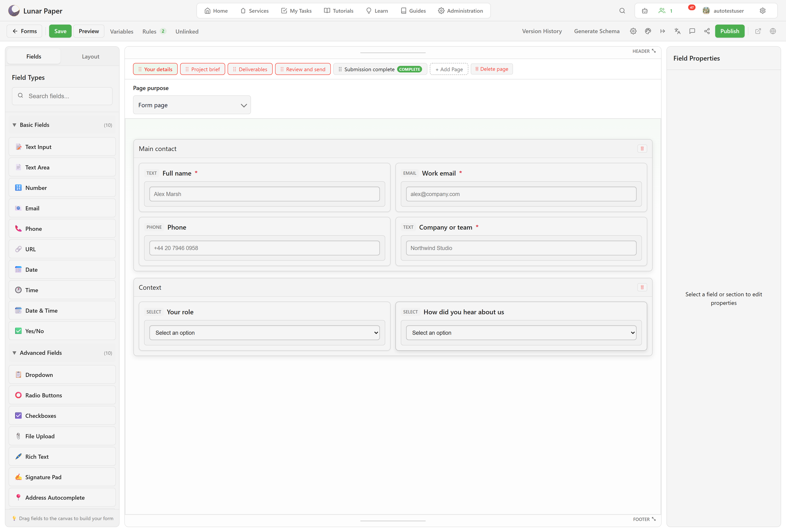The width and height of the screenshot is (786, 532).
Task: Open the Administration menu item
Action: click(460, 11)
